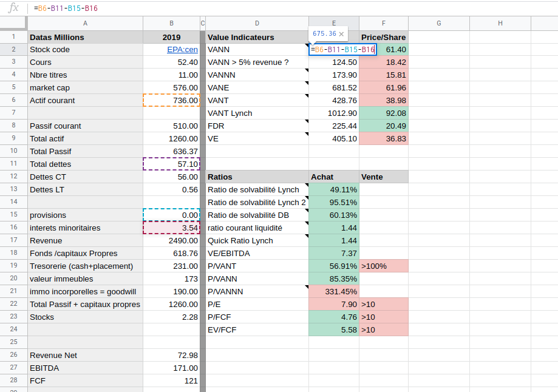Viewport: 558px width, 392px height.
Task: Select the row 11 header
Action: click(13, 164)
